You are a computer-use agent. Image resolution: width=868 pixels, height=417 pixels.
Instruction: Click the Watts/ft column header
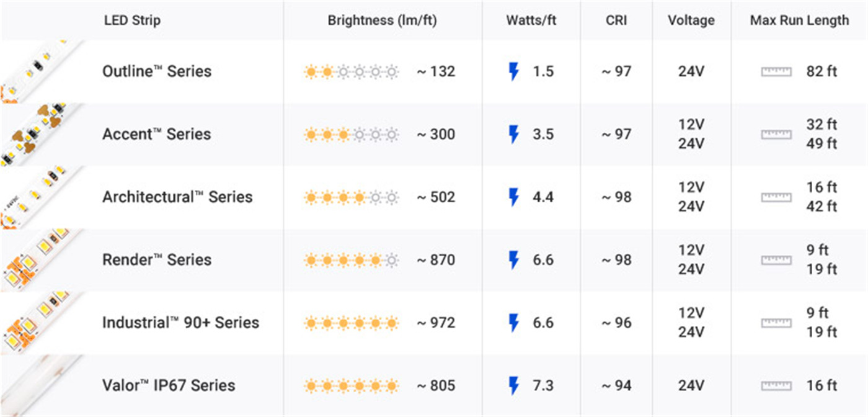click(531, 20)
